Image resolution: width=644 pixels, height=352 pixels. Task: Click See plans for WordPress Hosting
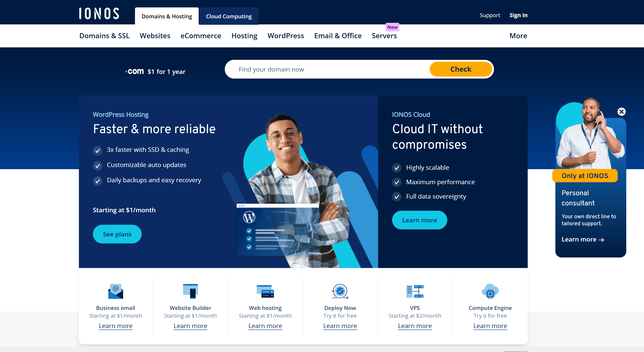117,234
